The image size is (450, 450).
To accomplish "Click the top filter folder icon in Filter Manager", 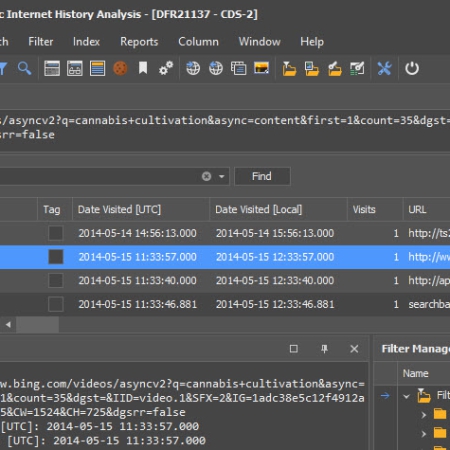I will pos(424,396).
